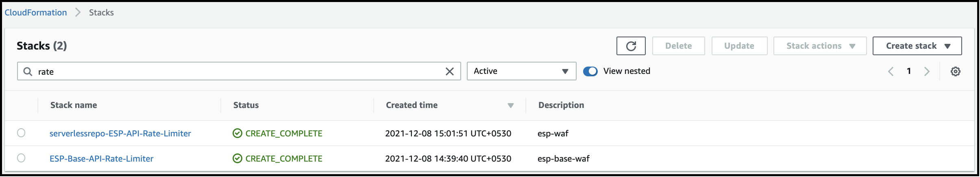The height and width of the screenshot is (177, 980).
Task: Open the ESP-Base-API-Rate-Limiter stack link
Action: point(102,159)
